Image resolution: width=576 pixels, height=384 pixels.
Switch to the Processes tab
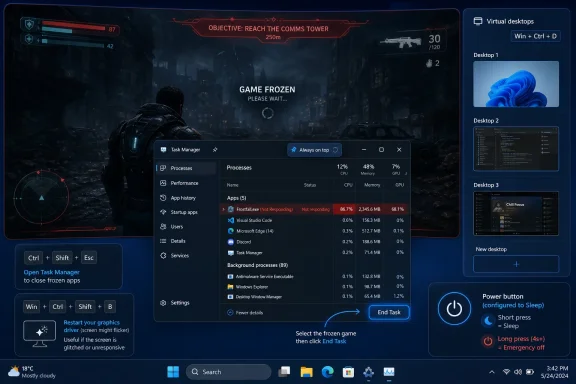point(186,168)
